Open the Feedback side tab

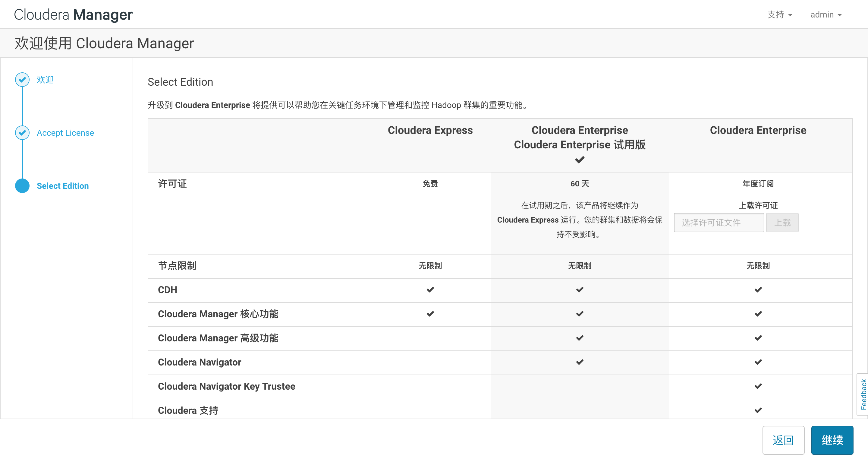coord(863,394)
